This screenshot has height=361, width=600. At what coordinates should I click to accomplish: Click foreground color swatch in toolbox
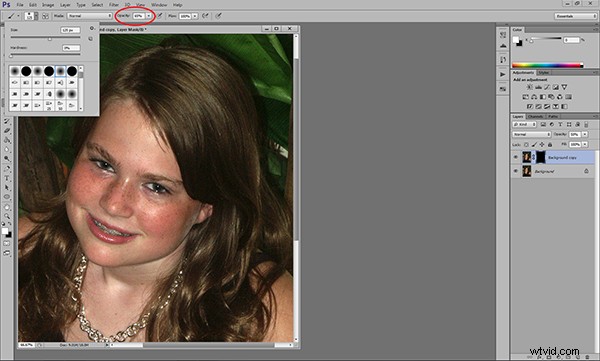click(x=5, y=230)
